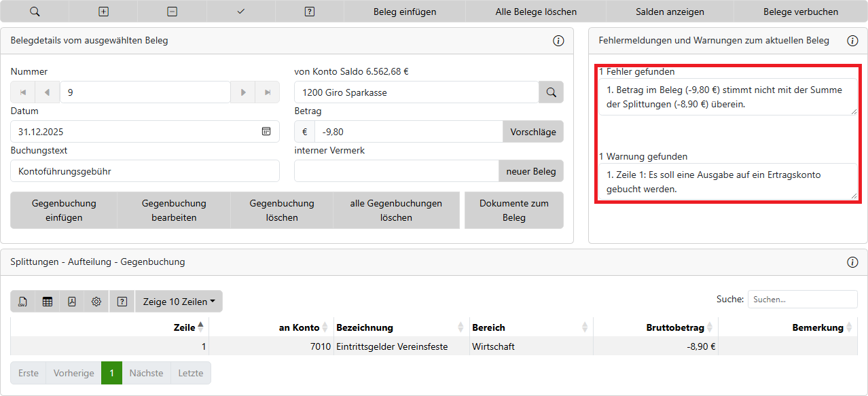868x396 pixels.
Task: Click the minus box icon in top toolbar
Action: tap(173, 12)
